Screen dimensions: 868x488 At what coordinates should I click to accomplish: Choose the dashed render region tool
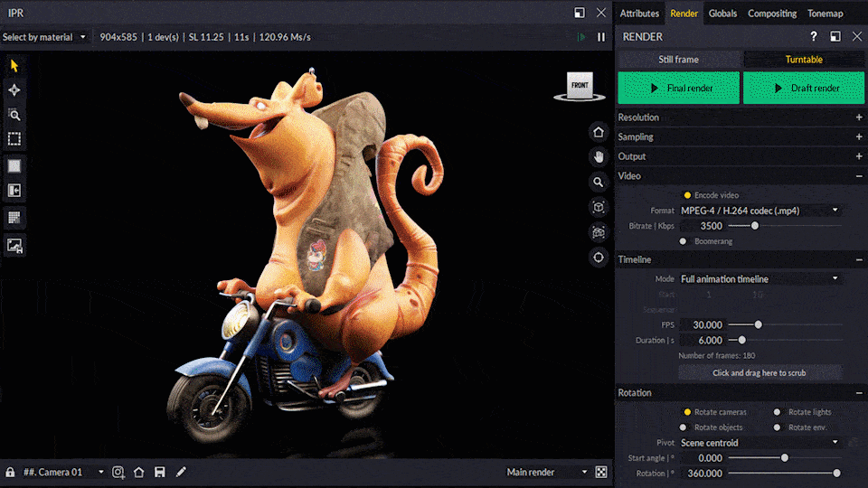point(14,139)
